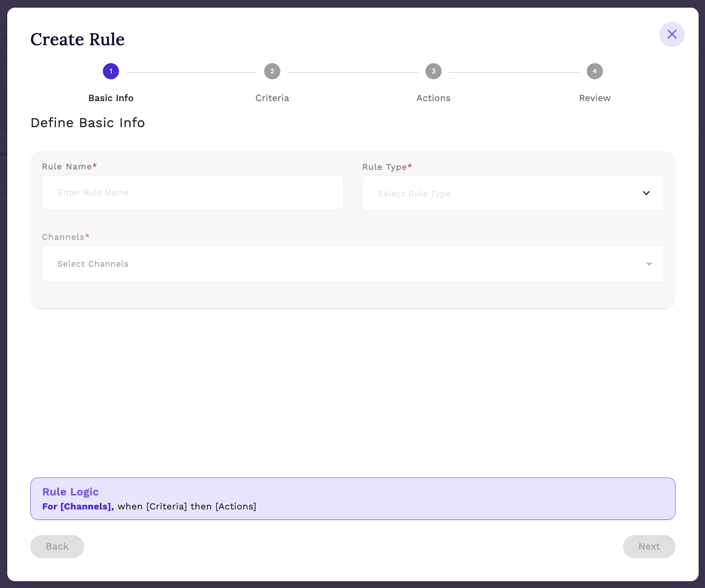Go to step 4 circle
The image size is (705, 588).
(595, 71)
